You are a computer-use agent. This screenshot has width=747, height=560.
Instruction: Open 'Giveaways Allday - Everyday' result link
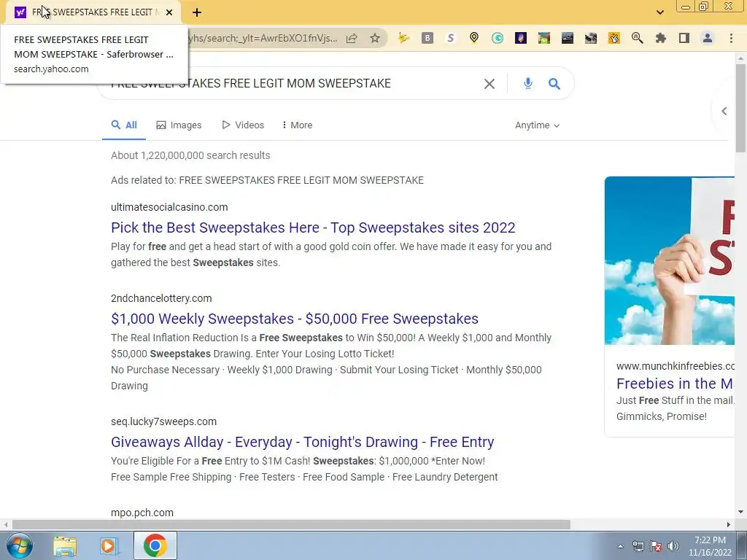[303, 442]
